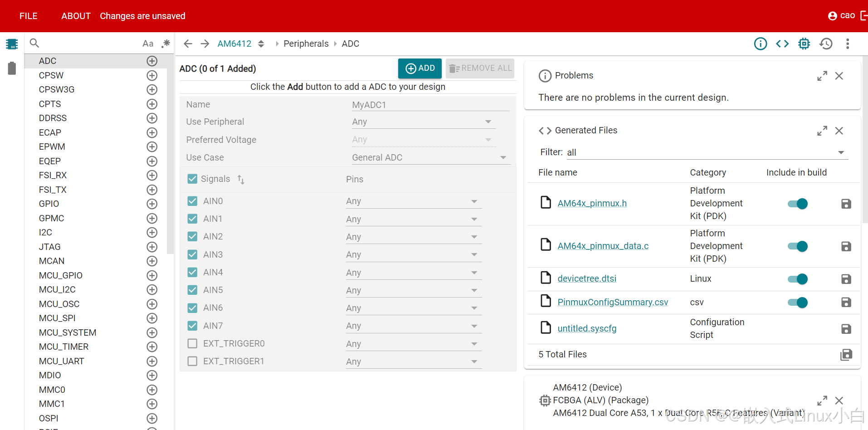Check the EXT_TRIGGER0 checkbox
This screenshot has width=868, height=430.
[x=192, y=343]
